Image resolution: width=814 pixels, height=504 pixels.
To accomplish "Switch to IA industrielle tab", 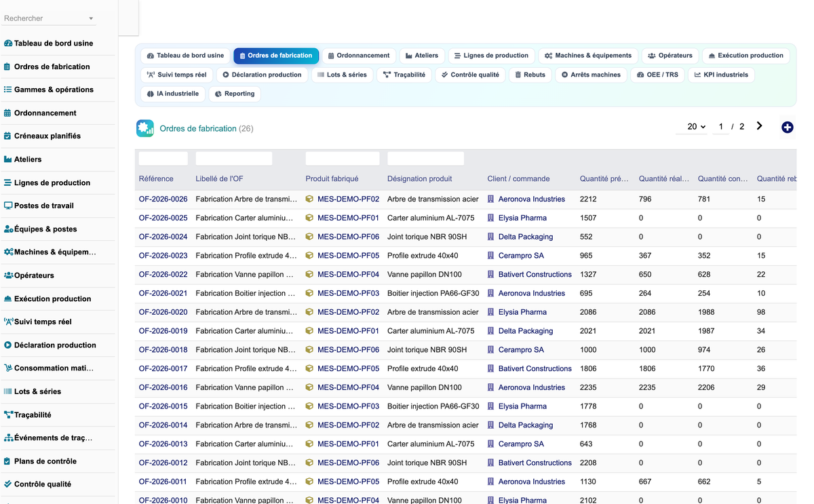I will 173,94.
